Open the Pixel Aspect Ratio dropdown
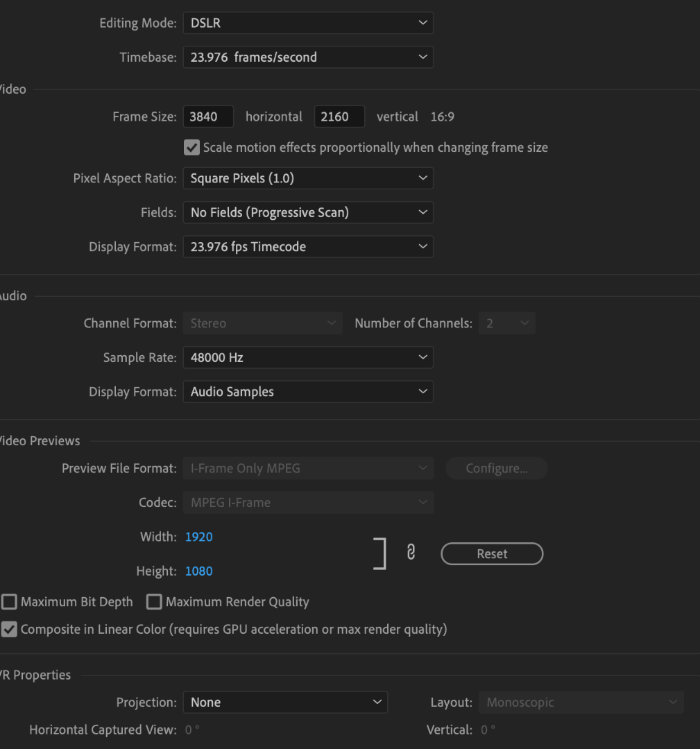This screenshot has height=749, width=700. [308, 178]
